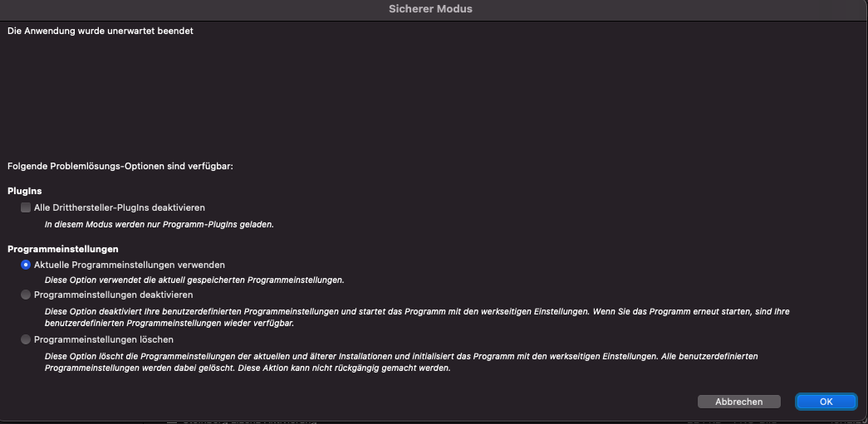Cancel the dialog with the Abbrechen button
This screenshot has height=424, width=868.
click(x=739, y=402)
